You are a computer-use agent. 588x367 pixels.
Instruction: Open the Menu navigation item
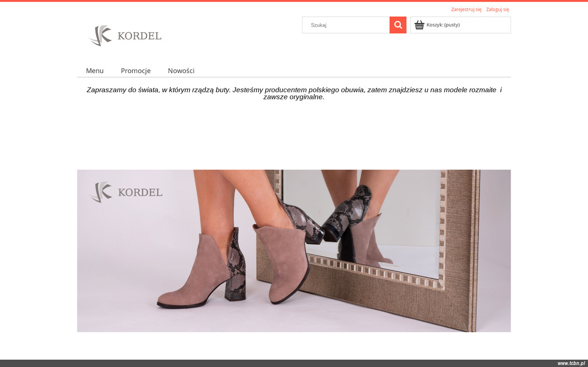[95, 71]
